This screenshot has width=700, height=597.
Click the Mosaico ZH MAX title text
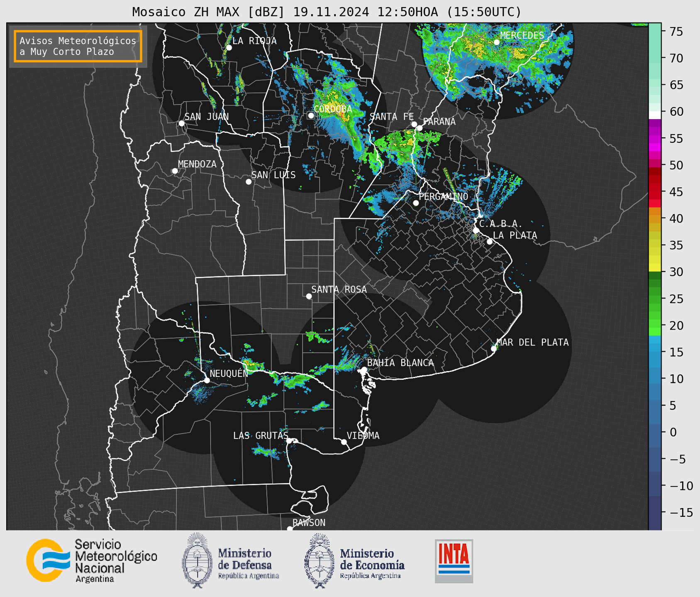(x=327, y=12)
